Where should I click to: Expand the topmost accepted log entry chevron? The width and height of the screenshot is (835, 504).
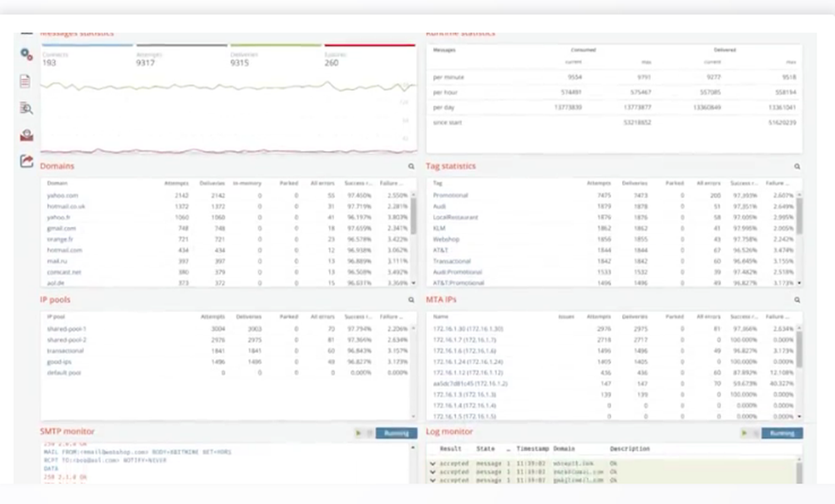coord(433,464)
